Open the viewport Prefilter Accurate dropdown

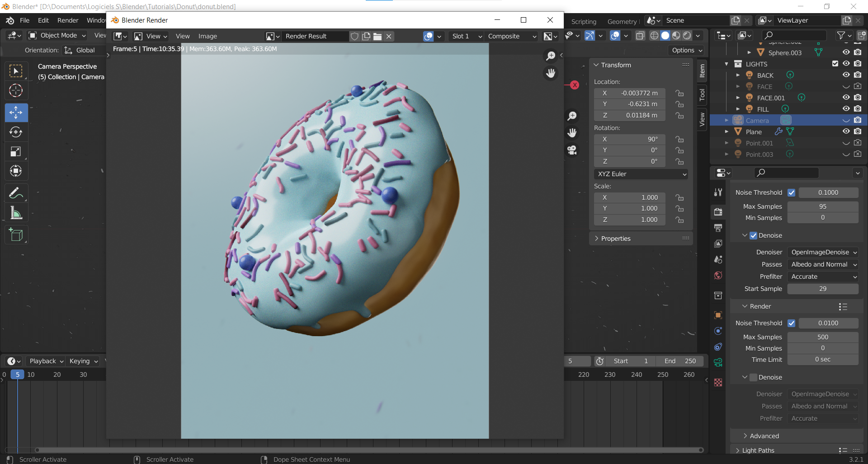pos(823,277)
